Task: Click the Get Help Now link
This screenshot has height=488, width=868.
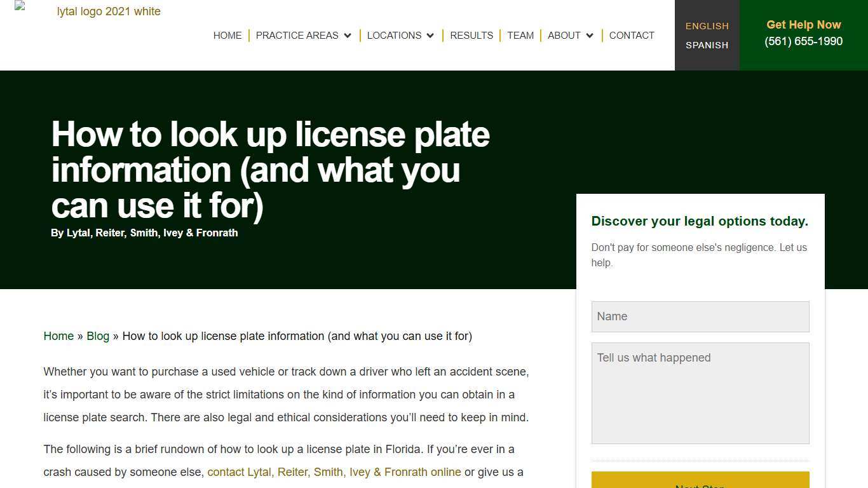Action: click(x=803, y=25)
